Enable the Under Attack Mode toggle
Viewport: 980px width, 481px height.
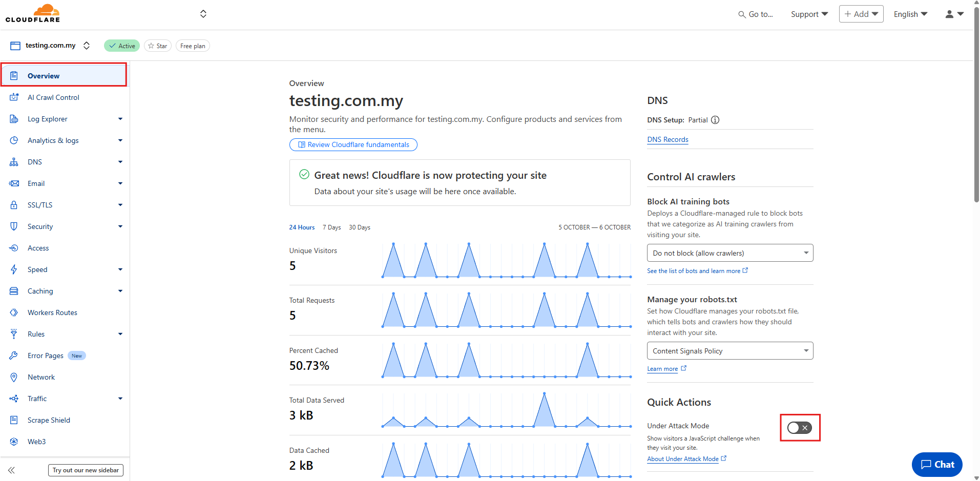click(799, 428)
